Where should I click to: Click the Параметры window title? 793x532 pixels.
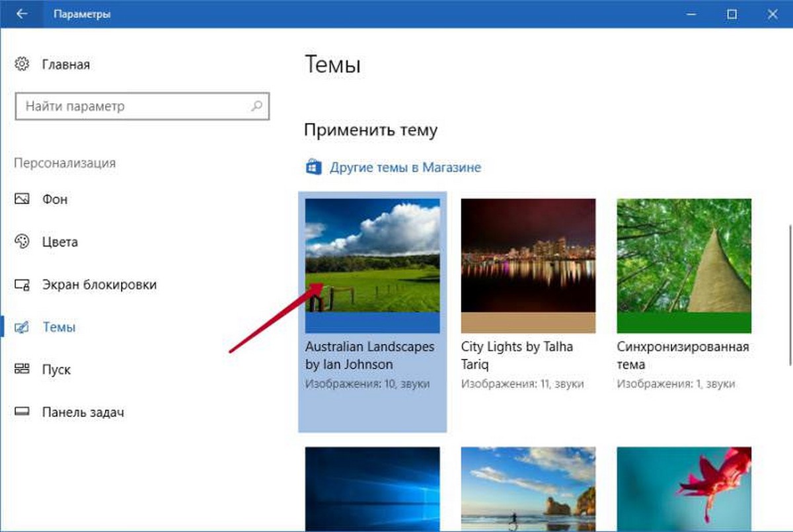point(83,14)
